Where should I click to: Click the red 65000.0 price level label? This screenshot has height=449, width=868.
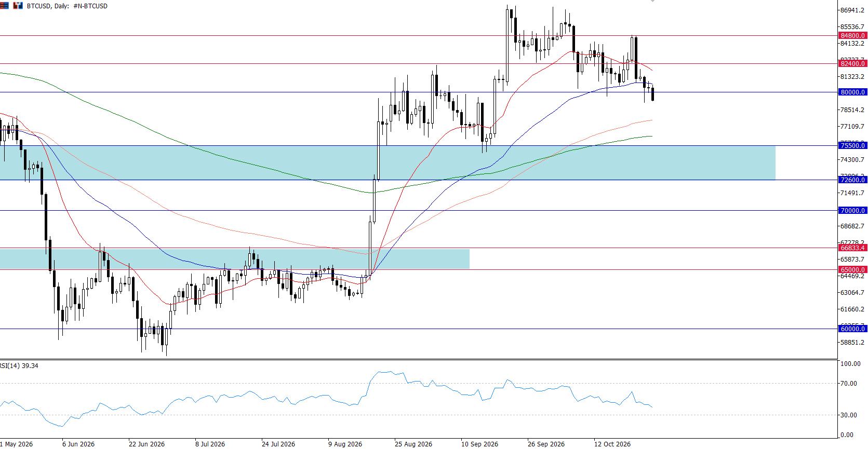[x=852, y=270]
